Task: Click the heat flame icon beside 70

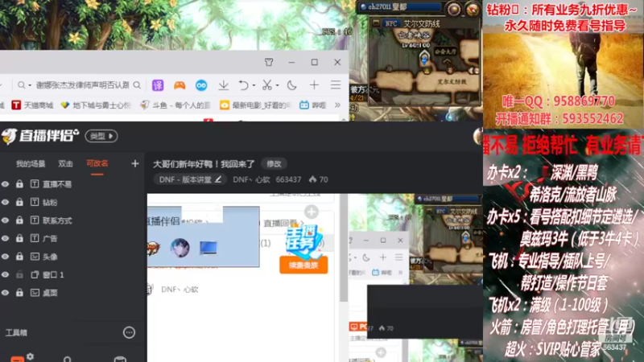Action: pos(312,179)
